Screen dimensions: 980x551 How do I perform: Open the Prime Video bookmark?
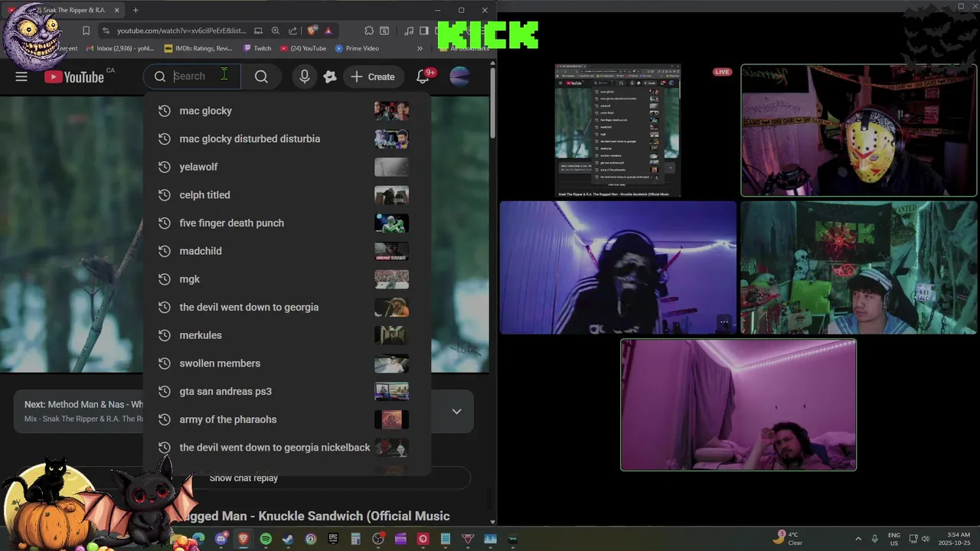(357, 48)
